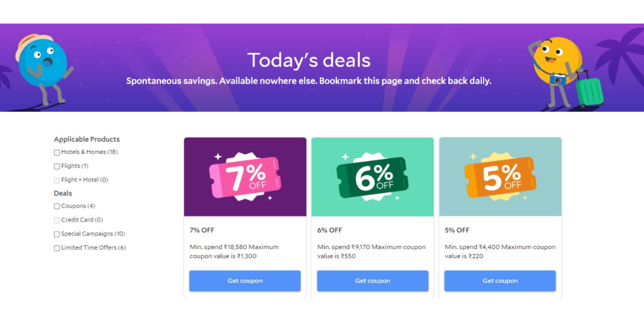This screenshot has width=644, height=322.
Task: Select the Flight + Hotel checkbox
Action: pos(56,180)
